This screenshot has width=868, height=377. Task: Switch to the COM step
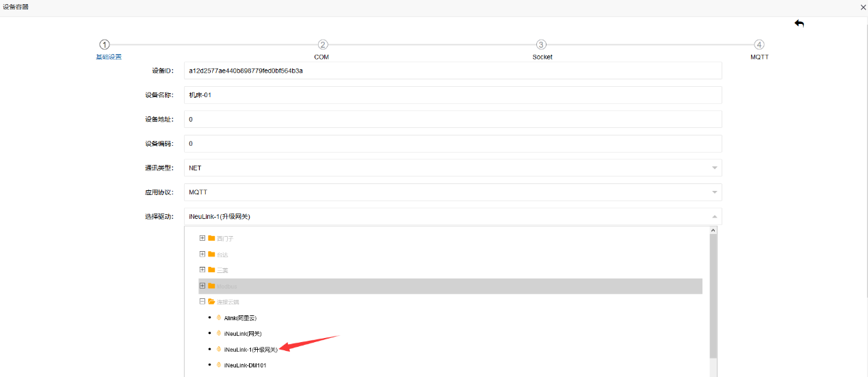click(x=323, y=44)
